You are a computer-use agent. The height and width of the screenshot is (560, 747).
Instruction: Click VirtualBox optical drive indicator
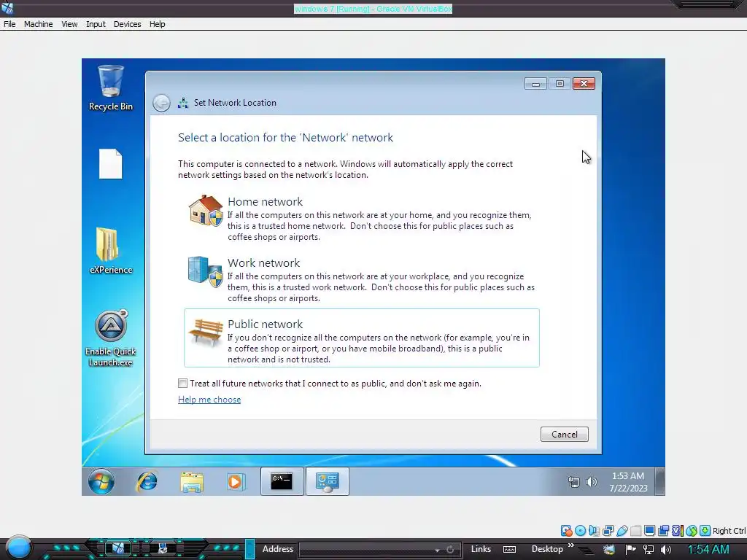580,531
